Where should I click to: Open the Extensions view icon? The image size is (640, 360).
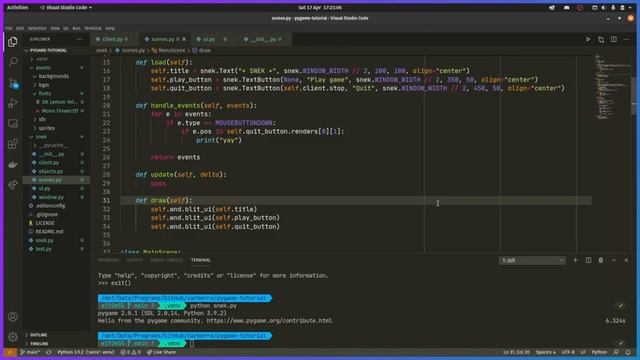pyautogui.click(x=13, y=144)
